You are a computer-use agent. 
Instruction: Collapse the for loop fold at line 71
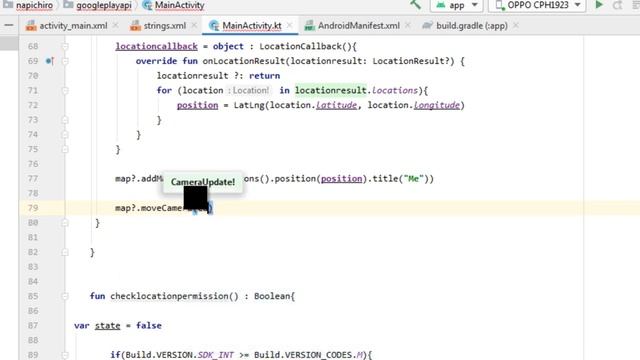pos(65,91)
